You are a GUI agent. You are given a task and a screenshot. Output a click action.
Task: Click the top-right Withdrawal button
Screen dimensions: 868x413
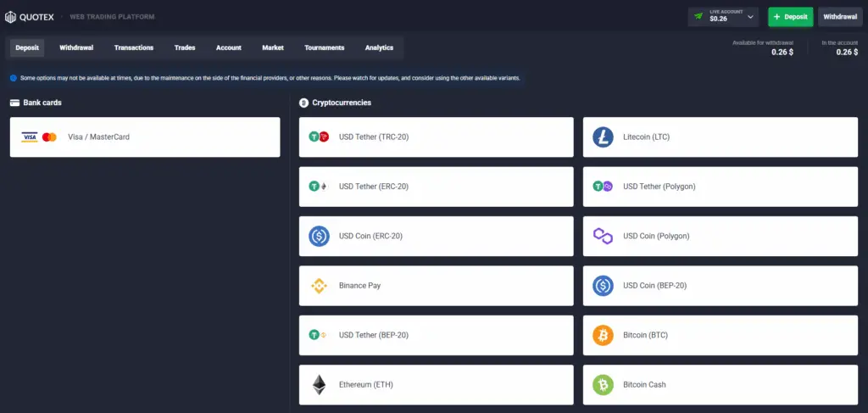click(840, 17)
